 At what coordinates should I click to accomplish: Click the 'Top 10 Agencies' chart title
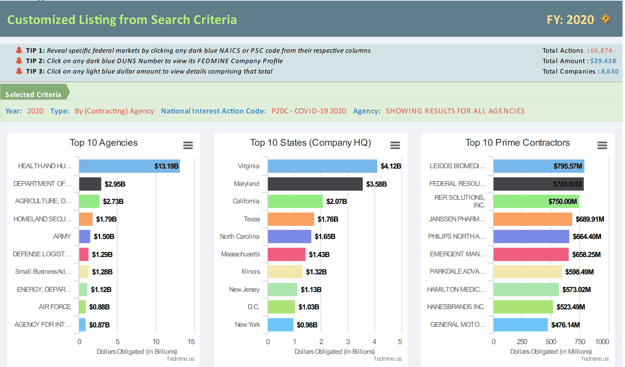[104, 143]
